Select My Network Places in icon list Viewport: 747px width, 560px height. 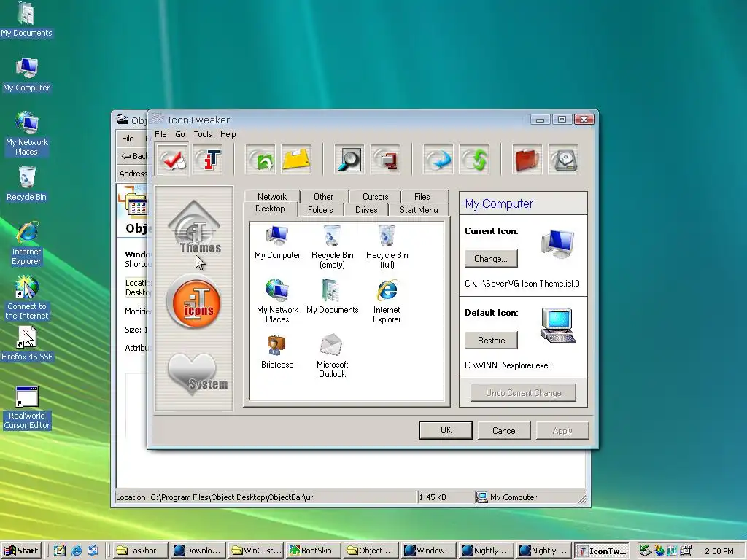[x=277, y=301]
